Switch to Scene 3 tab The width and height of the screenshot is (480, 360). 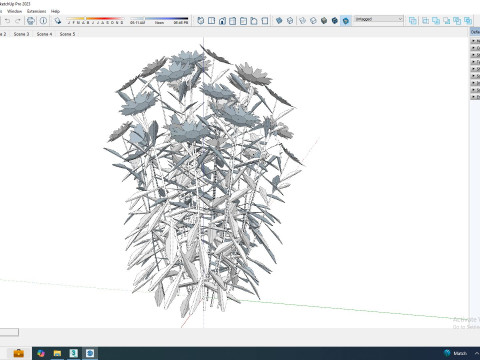point(21,34)
